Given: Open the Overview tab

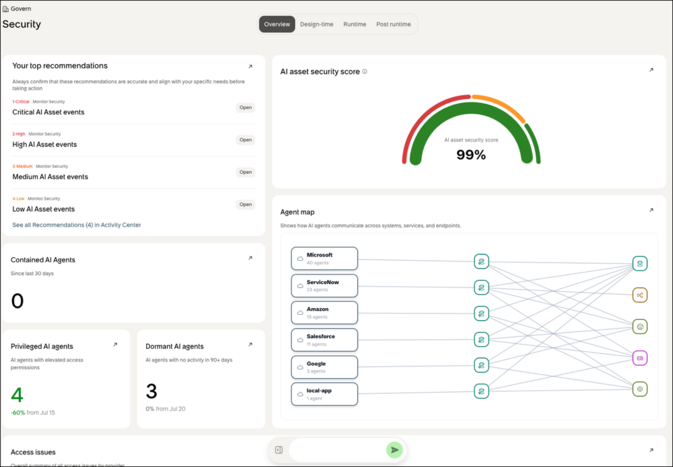Looking at the screenshot, I should 277,24.
